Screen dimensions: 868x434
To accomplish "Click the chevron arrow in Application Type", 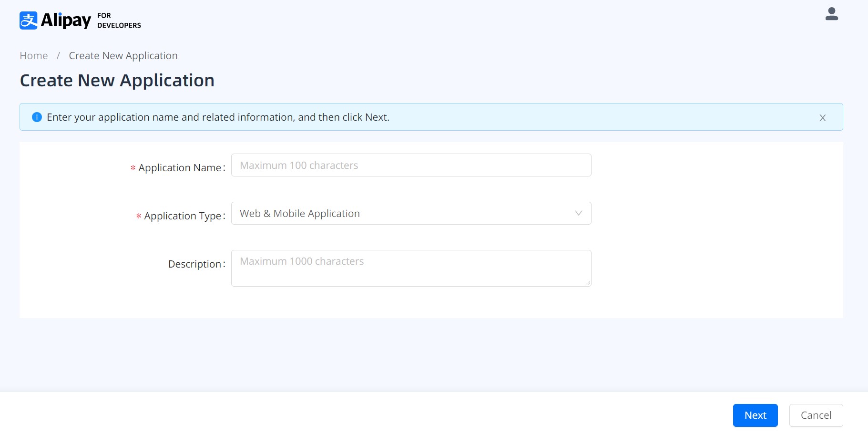I will coord(578,213).
